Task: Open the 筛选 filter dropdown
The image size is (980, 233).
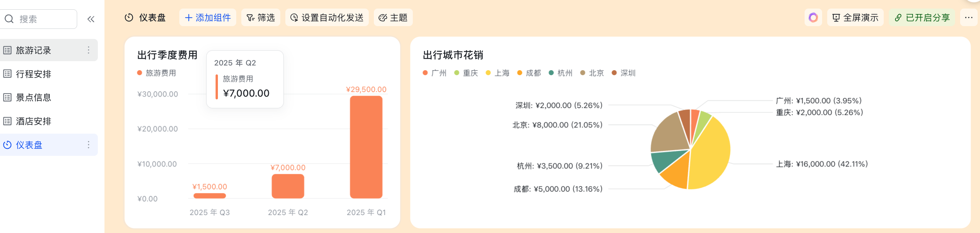Action: click(x=261, y=18)
